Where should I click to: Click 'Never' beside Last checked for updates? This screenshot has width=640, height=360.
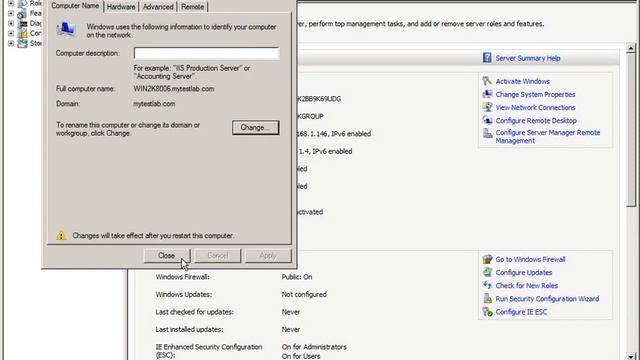291,312
